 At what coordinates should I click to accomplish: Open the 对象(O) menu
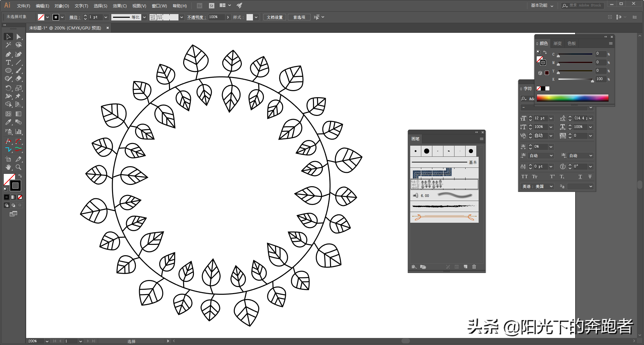pos(62,6)
